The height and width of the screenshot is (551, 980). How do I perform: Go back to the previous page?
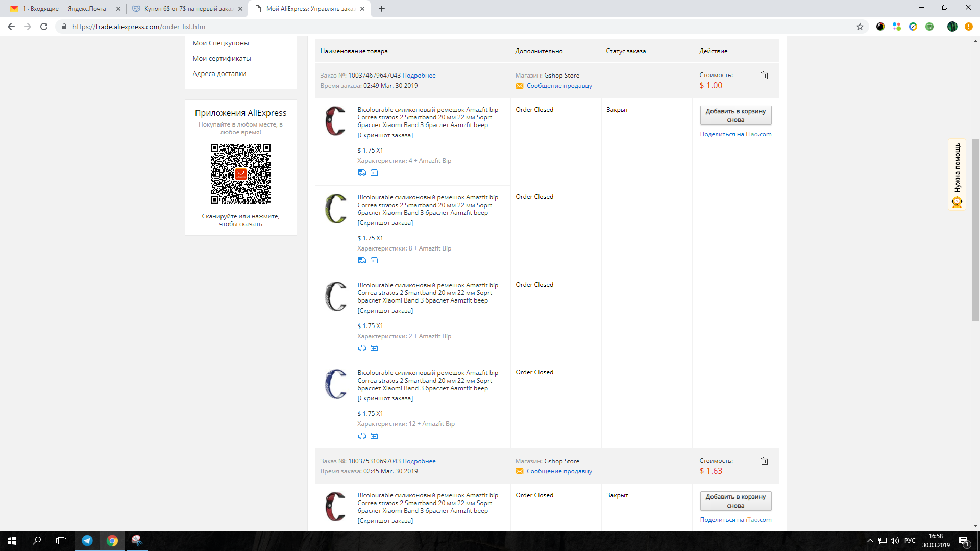tap(11, 27)
